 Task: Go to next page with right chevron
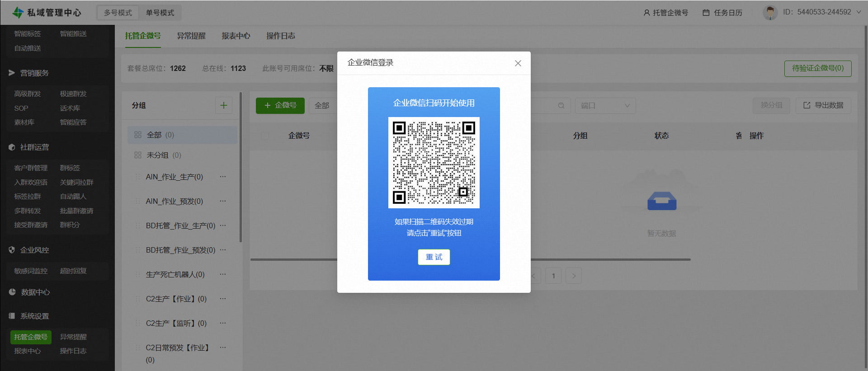click(574, 276)
